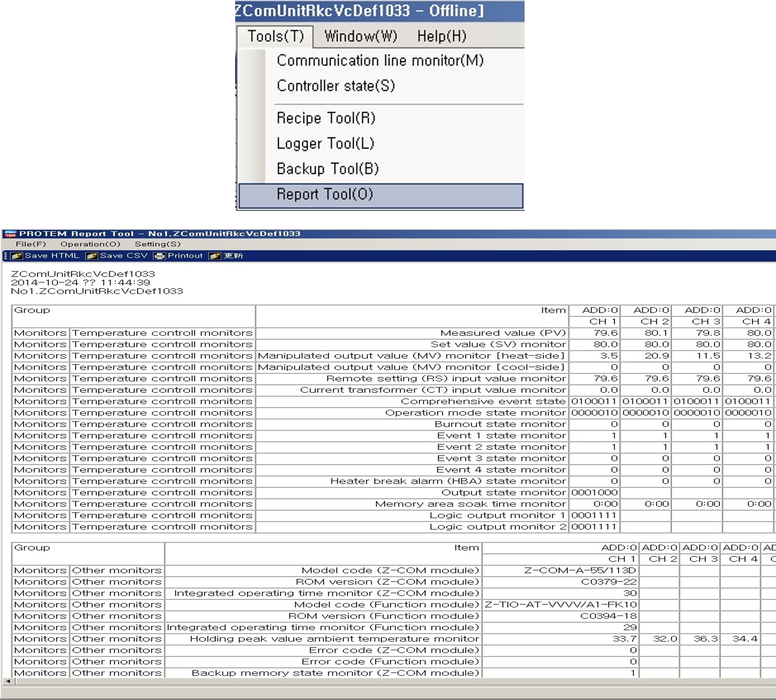Click Set value (SV) monitor cell

pyautogui.click(x=412, y=344)
